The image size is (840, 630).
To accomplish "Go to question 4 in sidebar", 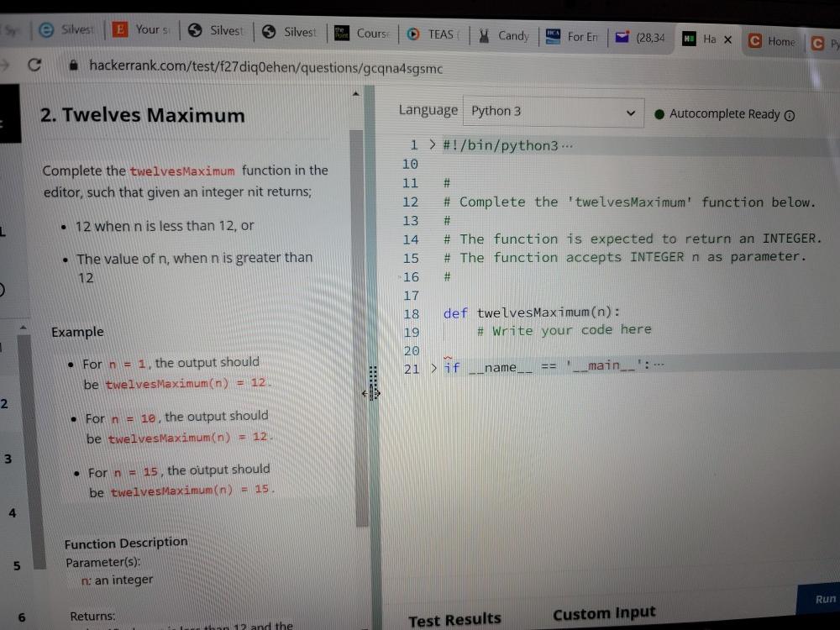I will (13, 512).
